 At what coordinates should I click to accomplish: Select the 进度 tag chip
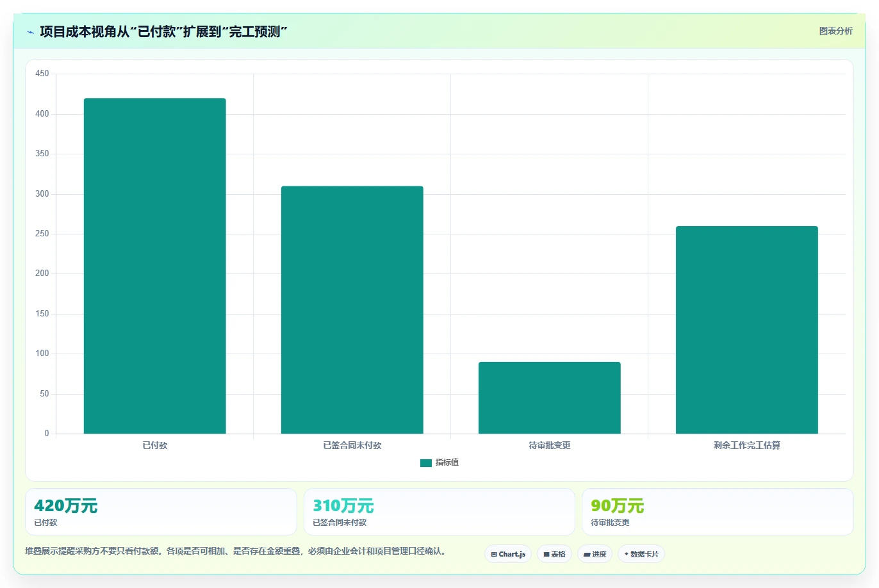coord(595,554)
